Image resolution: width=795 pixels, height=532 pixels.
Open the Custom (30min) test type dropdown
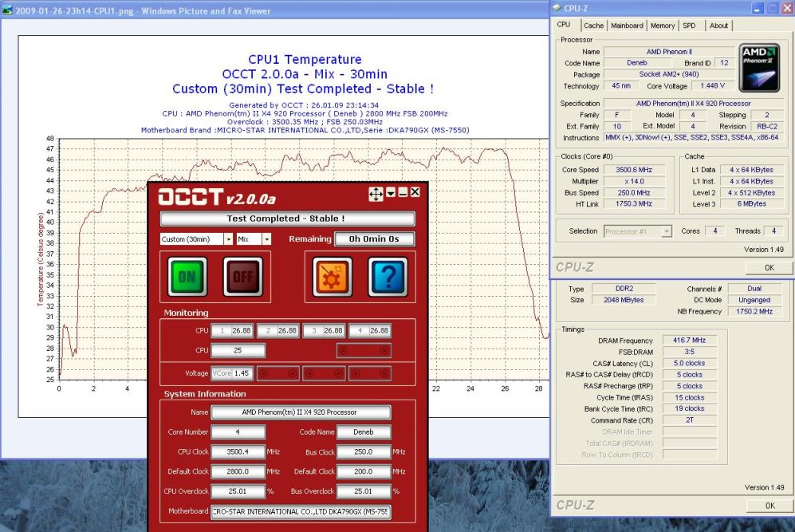(229, 238)
